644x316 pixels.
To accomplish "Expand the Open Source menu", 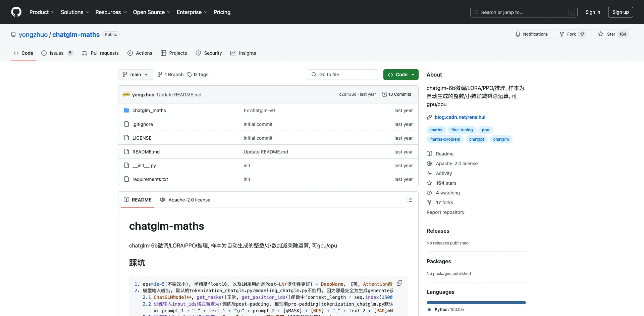I will click(152, 12).
